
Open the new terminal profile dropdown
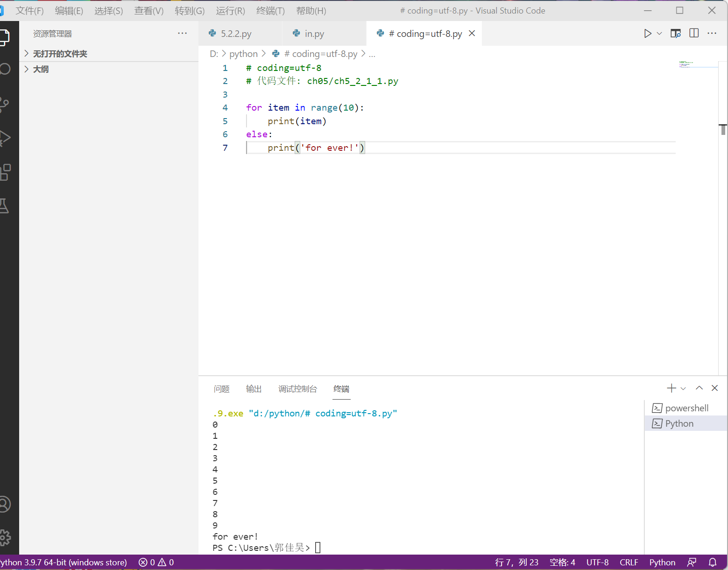coord(683,388)
